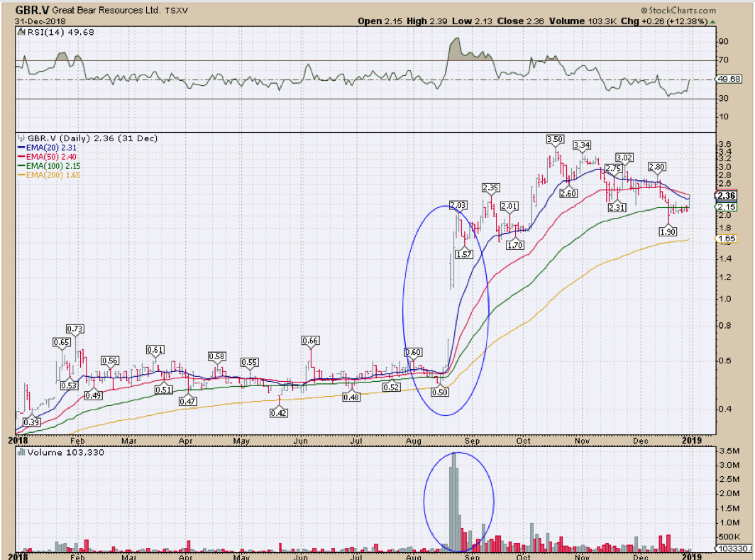Click the 2.01 price label

coord(509,206)
